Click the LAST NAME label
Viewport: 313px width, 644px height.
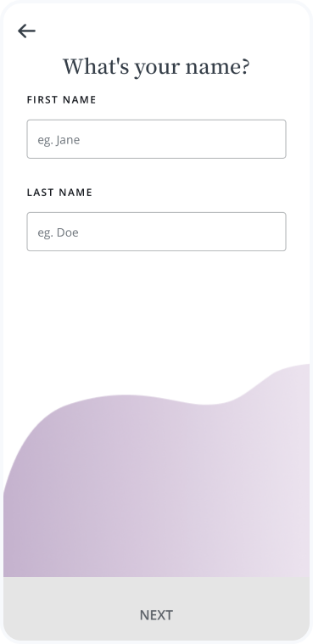tap(59, 193)
